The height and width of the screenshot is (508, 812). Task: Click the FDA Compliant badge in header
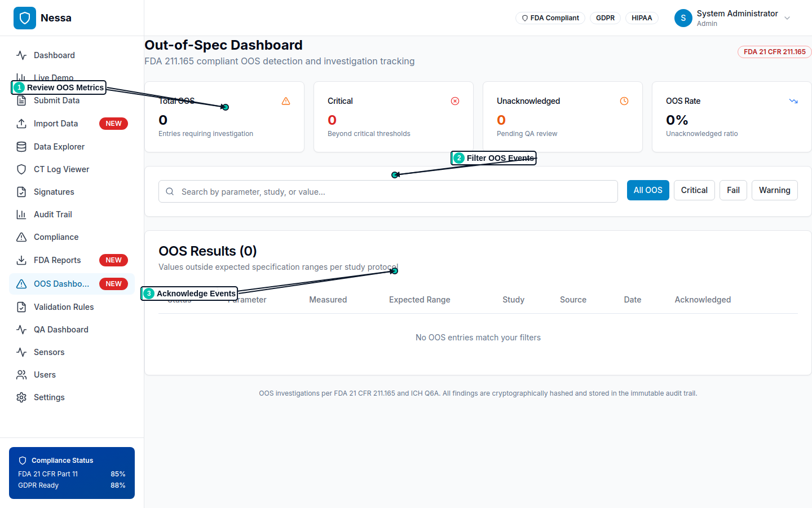pos(550,18)
